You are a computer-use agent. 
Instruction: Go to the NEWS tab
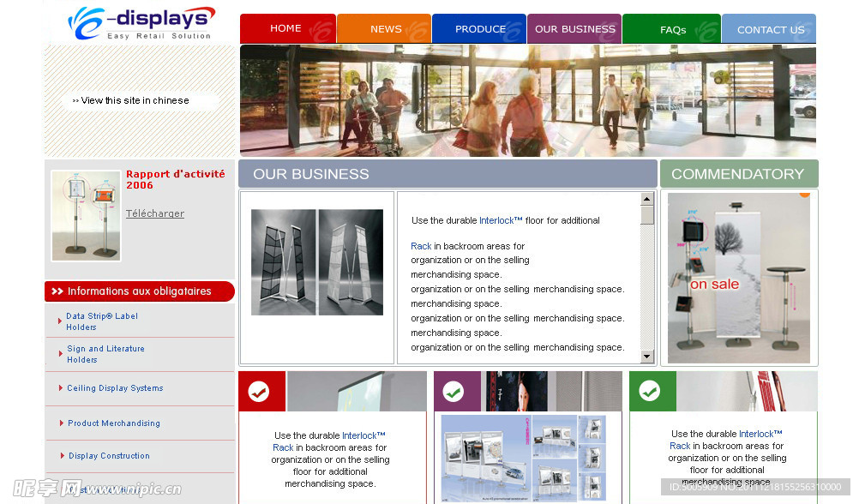tap(383, 28)
